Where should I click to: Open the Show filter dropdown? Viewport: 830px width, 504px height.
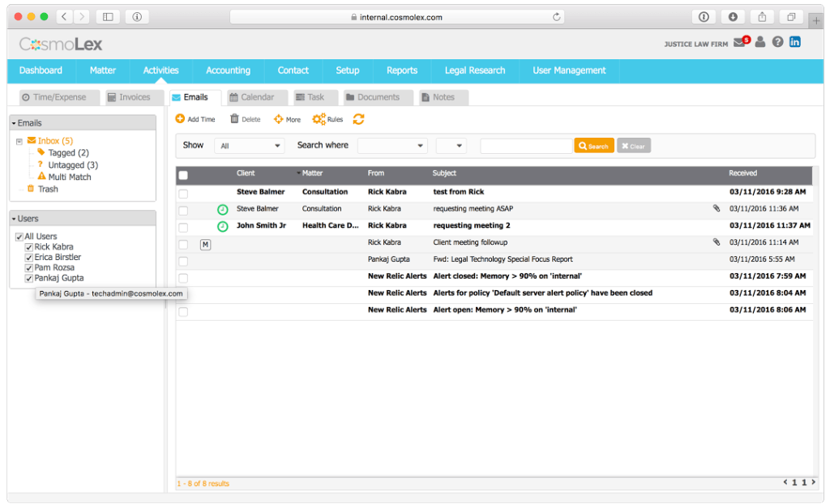coord(250,146)
